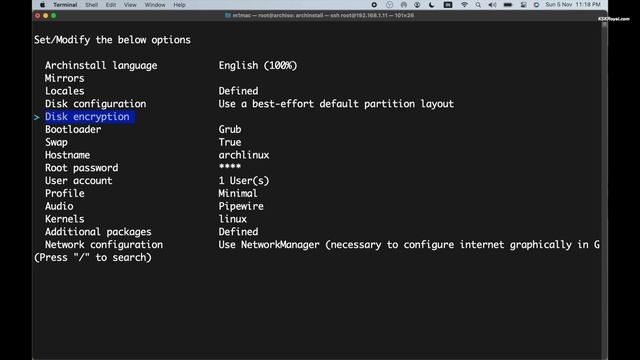Viewport: 640px width, 360px height.
Task: Maximize terminal with the green button
Action: click(x=54, y=16)
